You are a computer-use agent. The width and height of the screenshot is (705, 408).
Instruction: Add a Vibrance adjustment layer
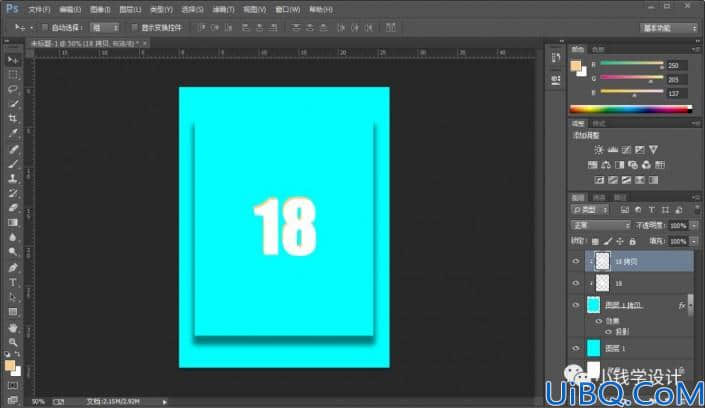point(653,150)
